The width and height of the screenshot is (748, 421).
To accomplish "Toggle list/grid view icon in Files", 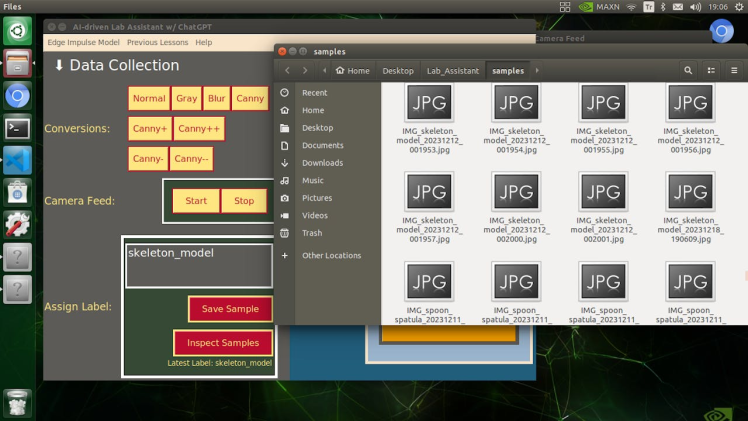I will [712, 71].
